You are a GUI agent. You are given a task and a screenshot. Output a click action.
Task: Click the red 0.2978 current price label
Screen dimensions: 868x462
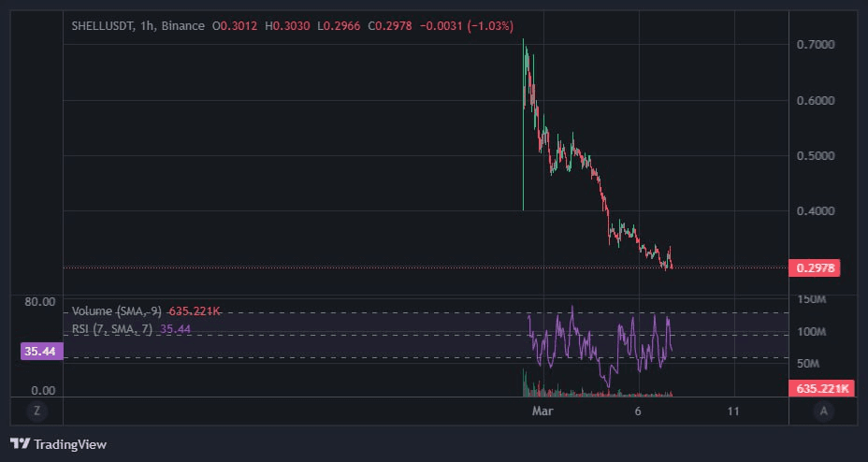pyautogui.click(x=814, y=268)
